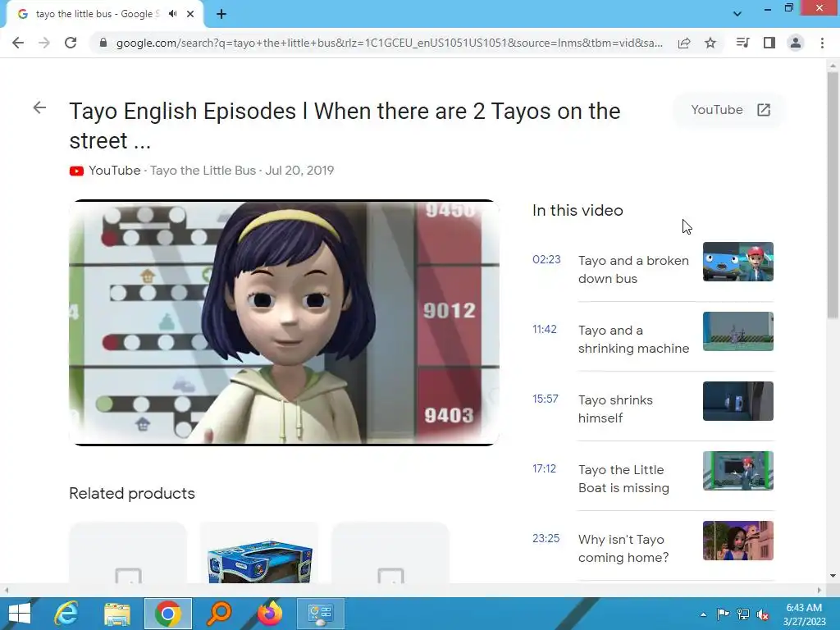Return to results with page back arrow
840x630 pixels.
[39, 107]
